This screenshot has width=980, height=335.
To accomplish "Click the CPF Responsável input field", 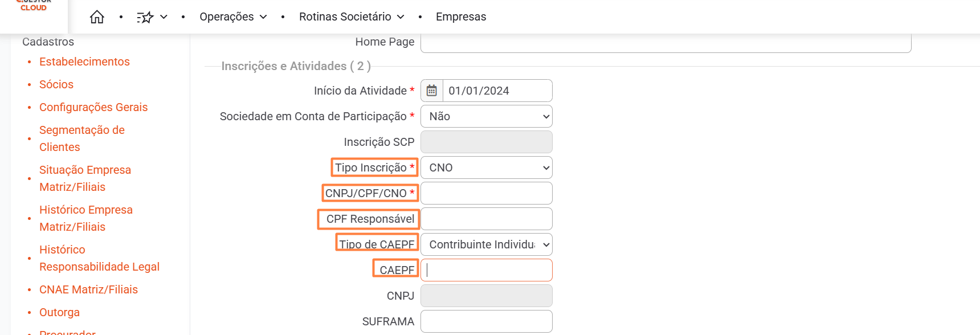I will point(487,219).
